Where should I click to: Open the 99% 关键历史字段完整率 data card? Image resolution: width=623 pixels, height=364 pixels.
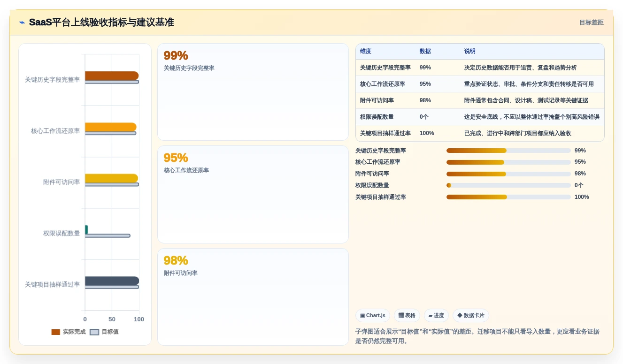pos(253,92)
